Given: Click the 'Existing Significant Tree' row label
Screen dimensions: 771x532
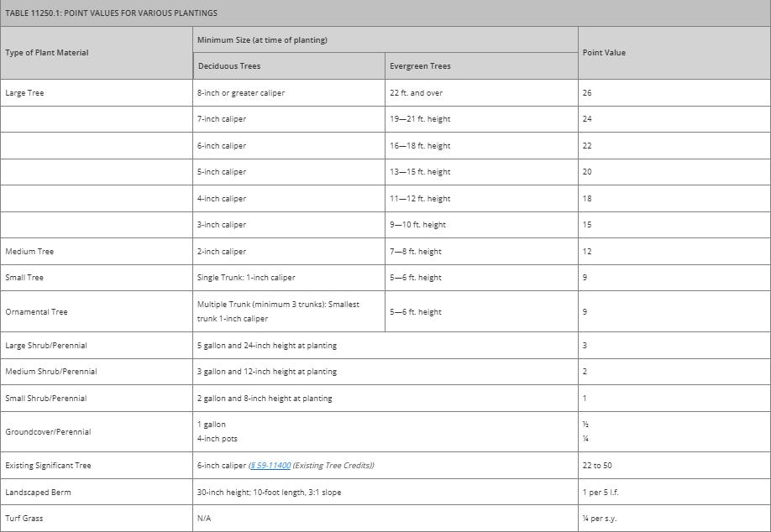Looking at the screenshot, I should click(48, 466).
